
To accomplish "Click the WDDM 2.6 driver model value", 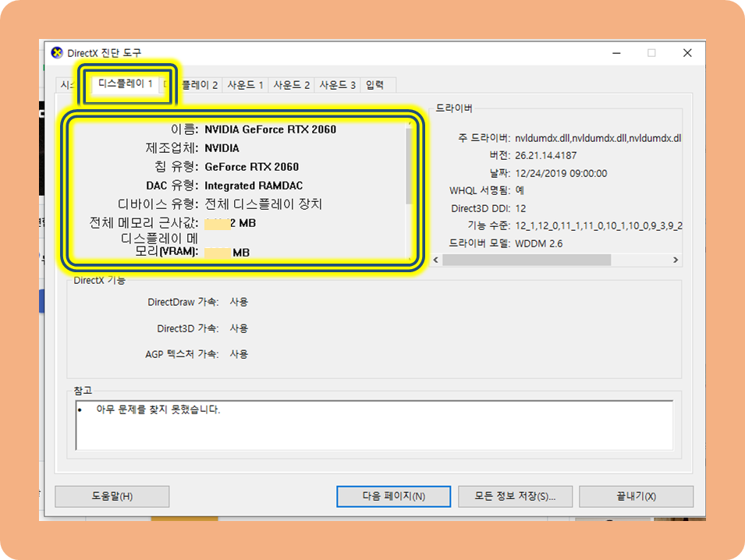I will pos(539,243).
